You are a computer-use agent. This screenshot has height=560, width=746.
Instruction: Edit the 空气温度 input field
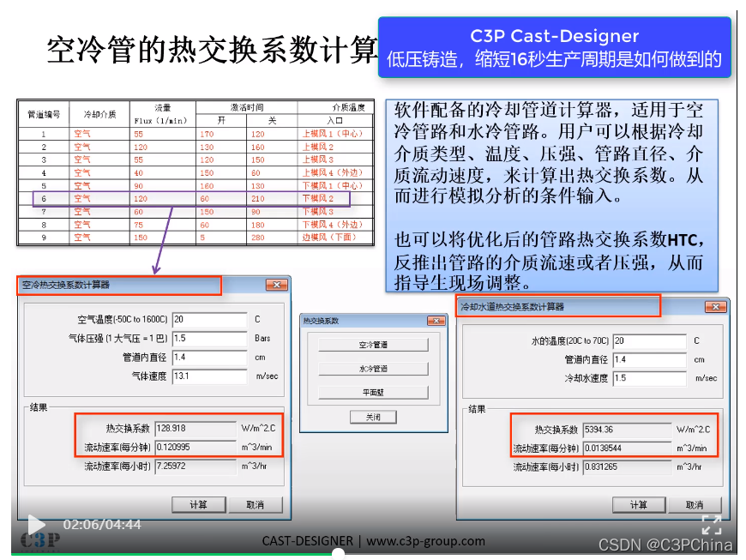point(209,319)
